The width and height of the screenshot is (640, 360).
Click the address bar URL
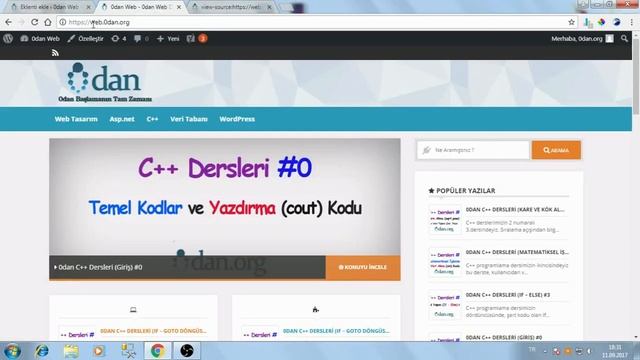pyautogui.click(x=99, y=22)
